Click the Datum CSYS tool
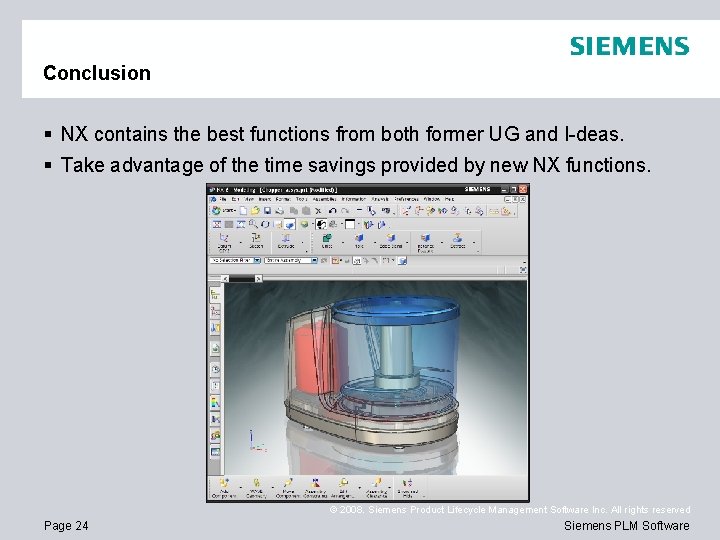This screenshot has height=540, width=720. pyautogui.click(x=224, y=242)
